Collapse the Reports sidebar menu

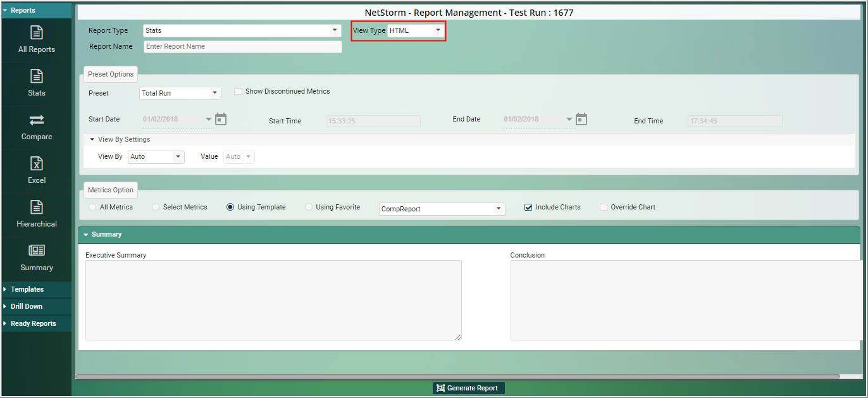36,10
